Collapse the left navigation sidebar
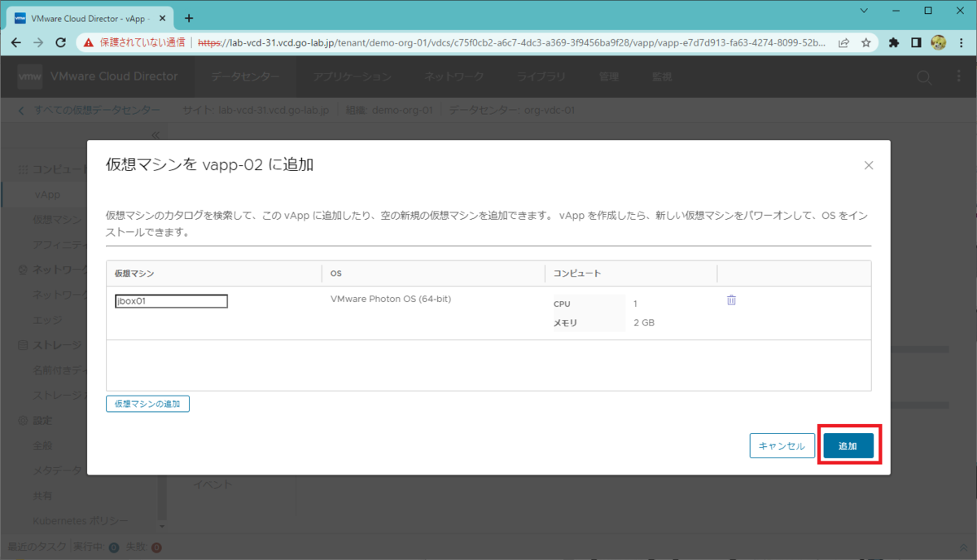 pos(156,134)
